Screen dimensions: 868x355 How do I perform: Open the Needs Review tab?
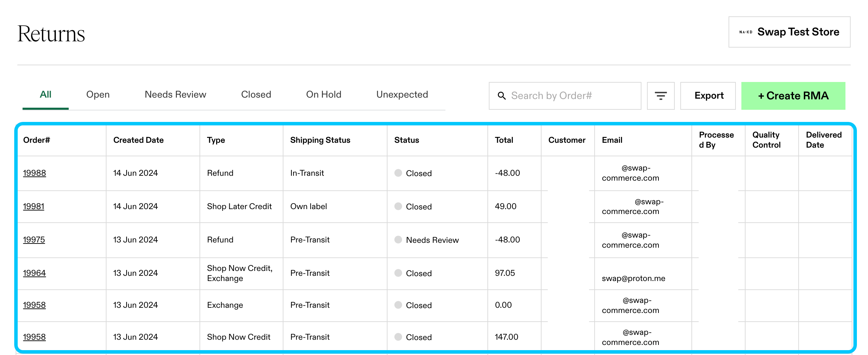point(175,94)
